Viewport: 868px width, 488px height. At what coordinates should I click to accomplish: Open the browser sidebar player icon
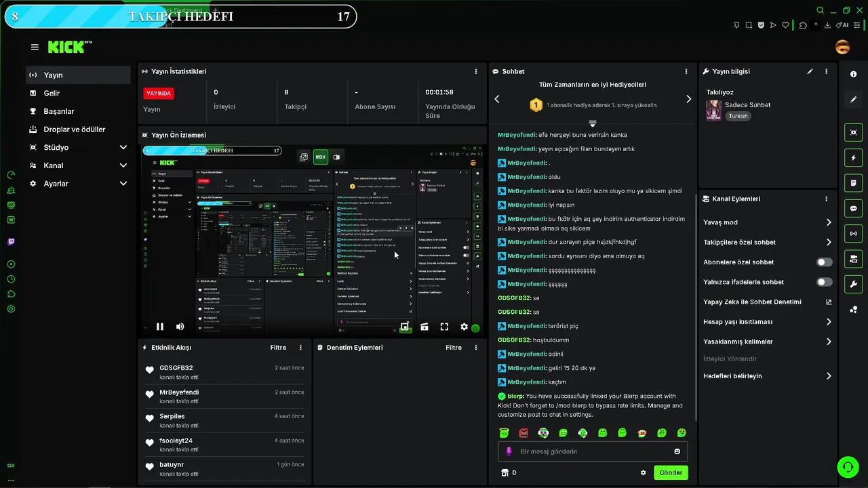pos(11,264)
